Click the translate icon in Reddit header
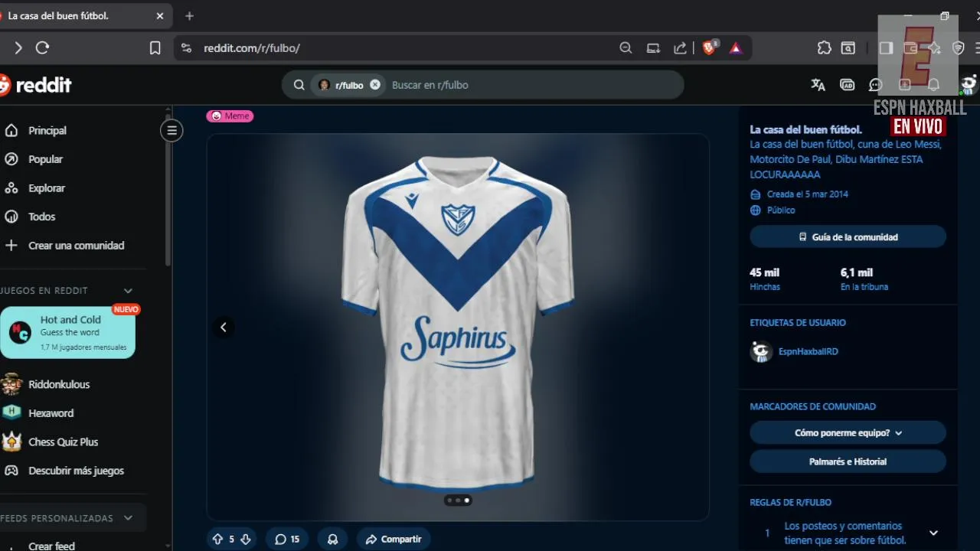Screen dimensions: 980x551 point(818,85)
